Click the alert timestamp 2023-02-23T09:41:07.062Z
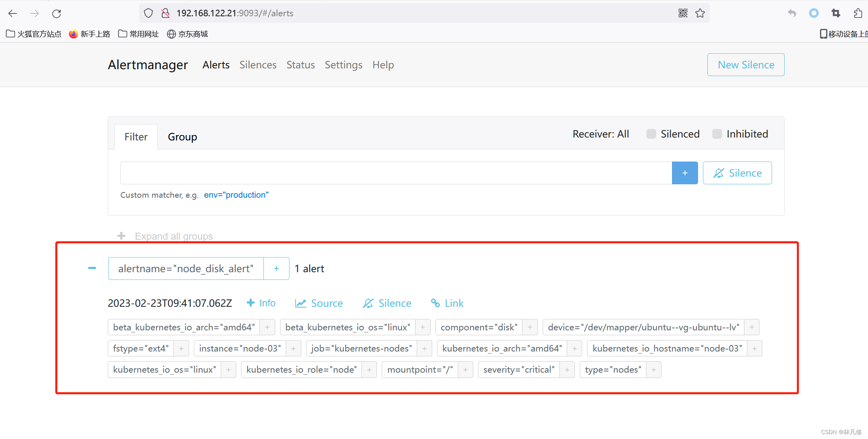 170,303
